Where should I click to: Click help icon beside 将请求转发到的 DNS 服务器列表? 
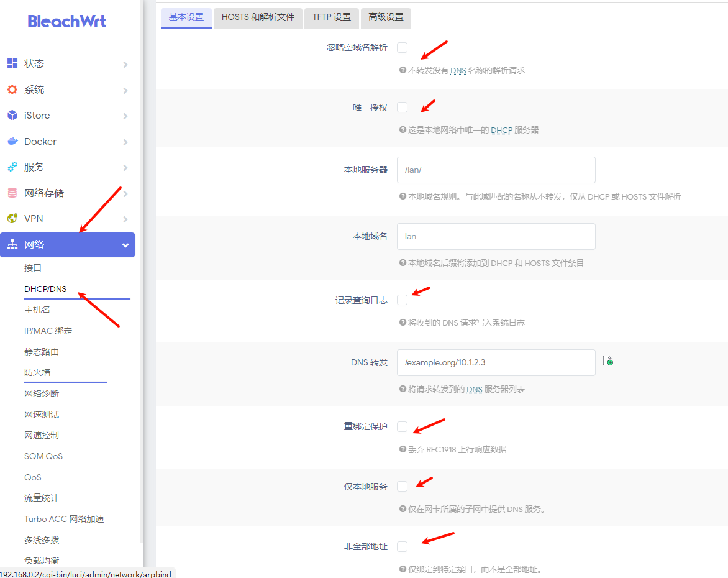click(403, 389)
